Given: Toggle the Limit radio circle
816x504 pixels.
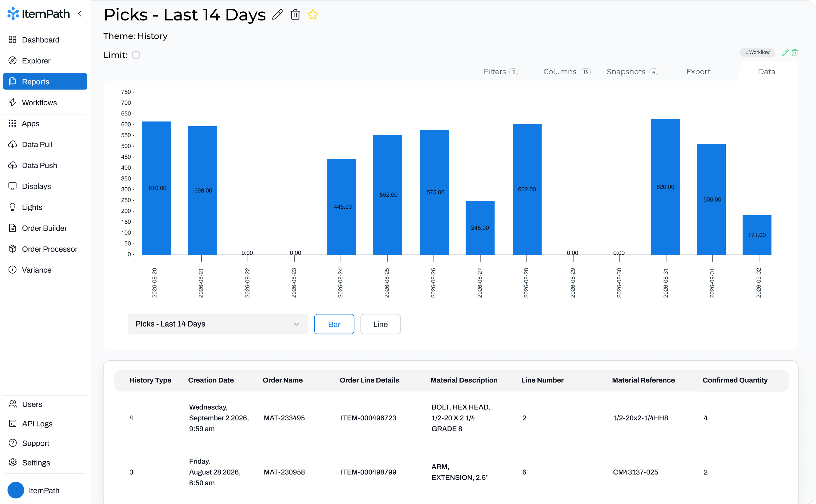Looking at the screenshot, I should 136,55.
